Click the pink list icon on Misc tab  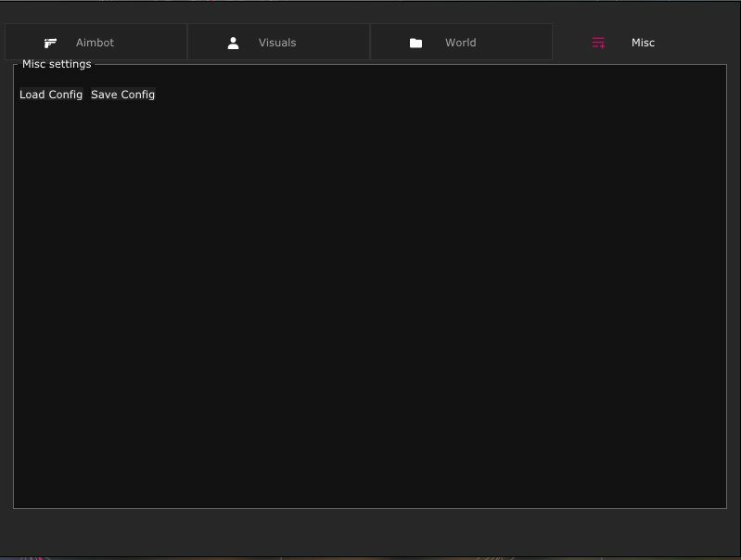click(598, 43)
